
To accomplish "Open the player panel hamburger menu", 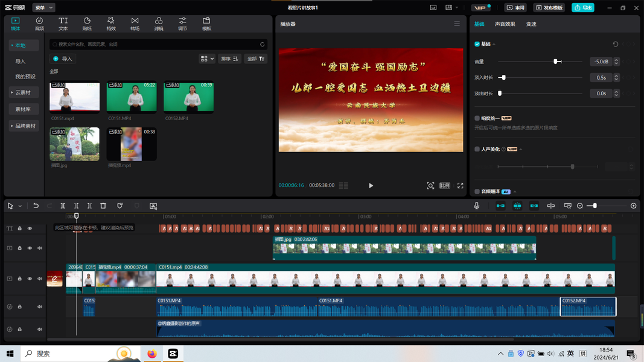I will pos(457,24).
